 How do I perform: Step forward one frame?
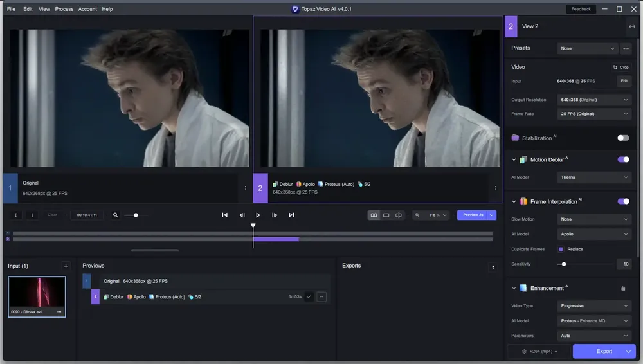point(275,215)
